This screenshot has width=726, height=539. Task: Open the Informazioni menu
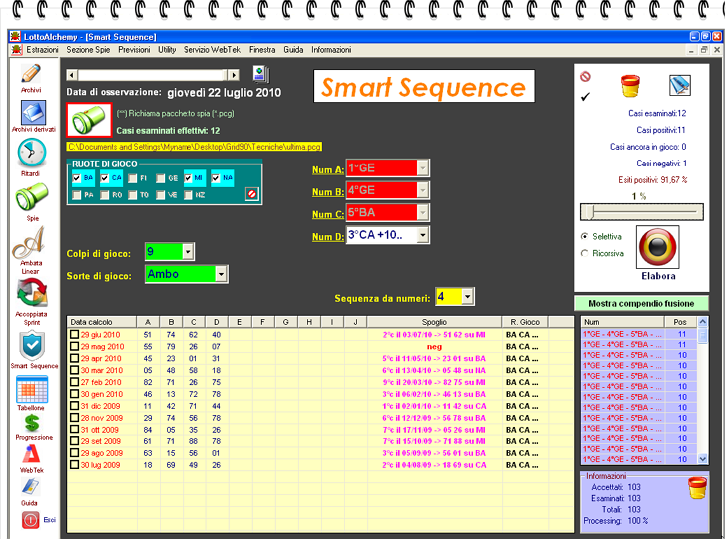[331, 50]
